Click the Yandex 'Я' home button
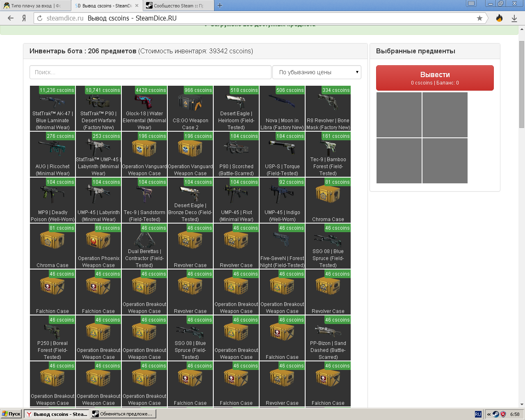Viewport: 525px width, 420px height. pos(24,18)
